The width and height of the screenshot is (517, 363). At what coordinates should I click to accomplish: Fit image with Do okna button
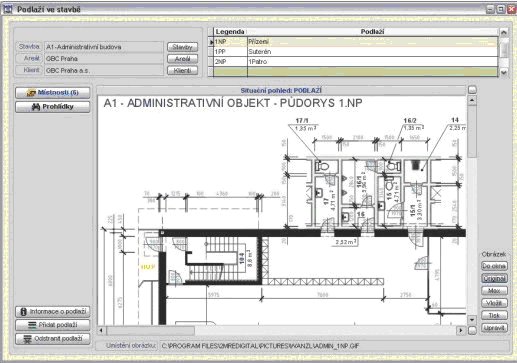tap(494, 266)
